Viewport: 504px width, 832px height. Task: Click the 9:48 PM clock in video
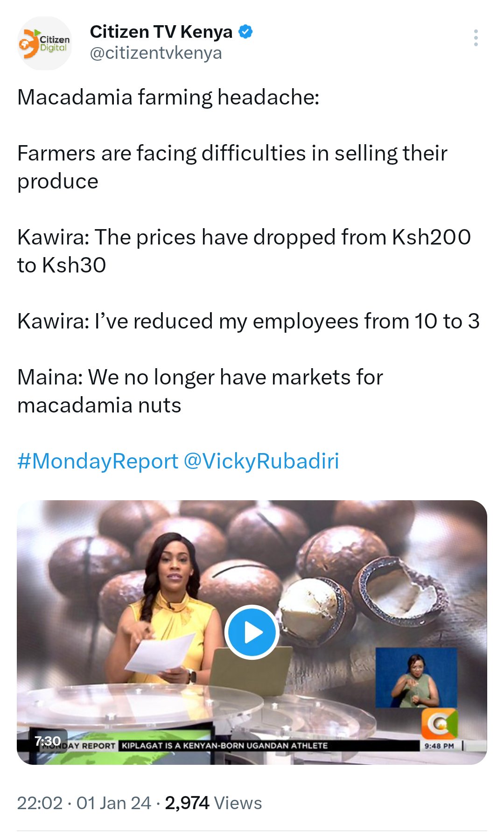tap(439, 746)
